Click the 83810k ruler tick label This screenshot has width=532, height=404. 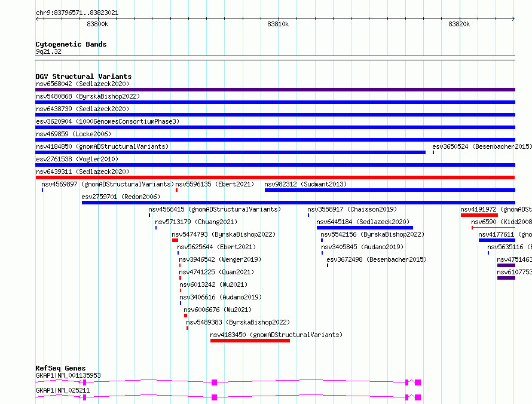click(x=278, y=24)
